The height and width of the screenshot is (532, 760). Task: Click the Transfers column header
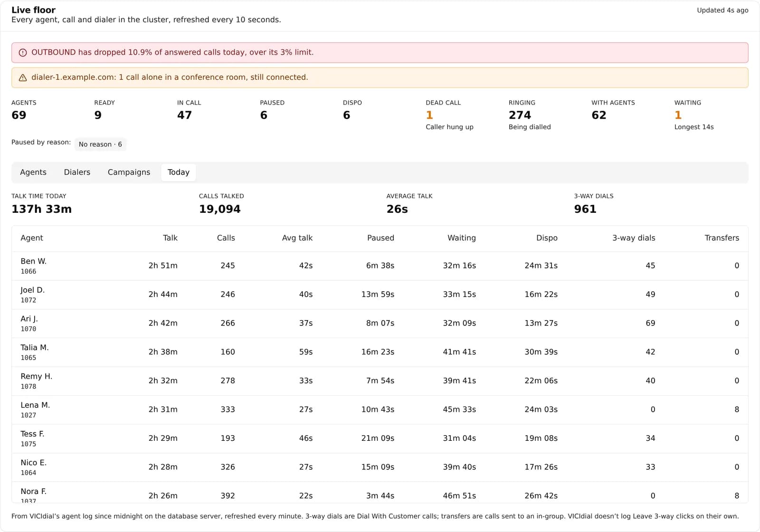pos(722,238)
